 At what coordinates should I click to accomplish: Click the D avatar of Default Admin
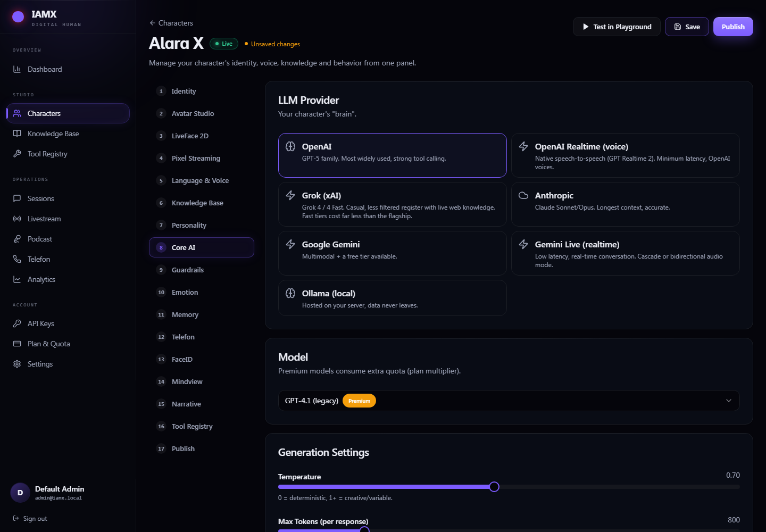[x=20, y=493]
